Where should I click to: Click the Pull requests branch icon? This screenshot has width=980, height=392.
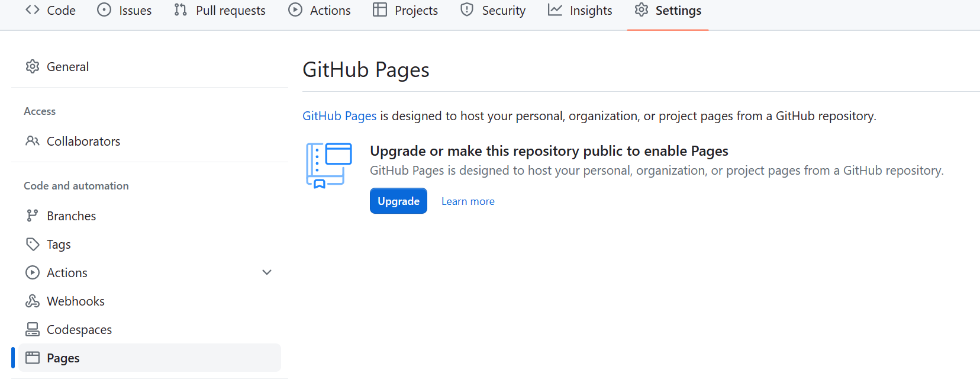[x=180, y=10]
